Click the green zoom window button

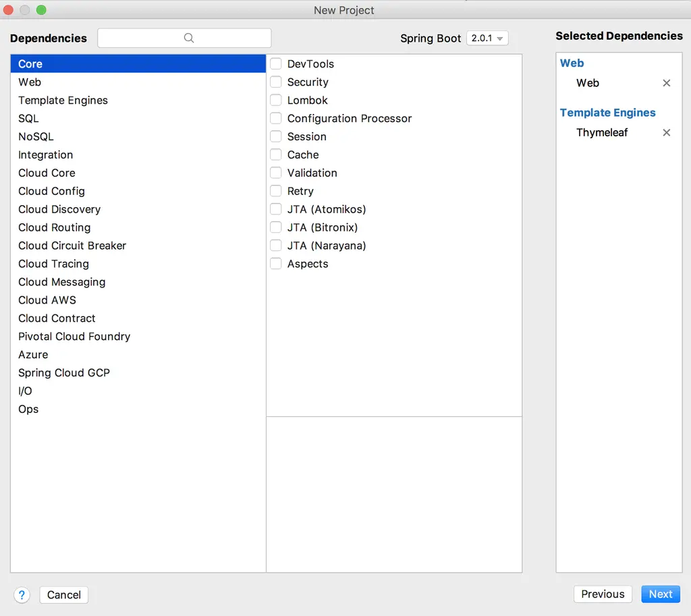click(x=41, y=9)
